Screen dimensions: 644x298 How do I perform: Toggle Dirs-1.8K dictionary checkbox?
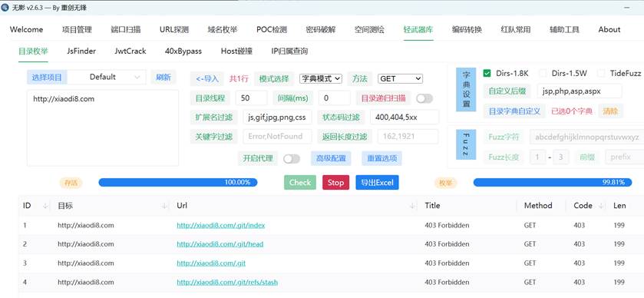(x=487, y=74)
